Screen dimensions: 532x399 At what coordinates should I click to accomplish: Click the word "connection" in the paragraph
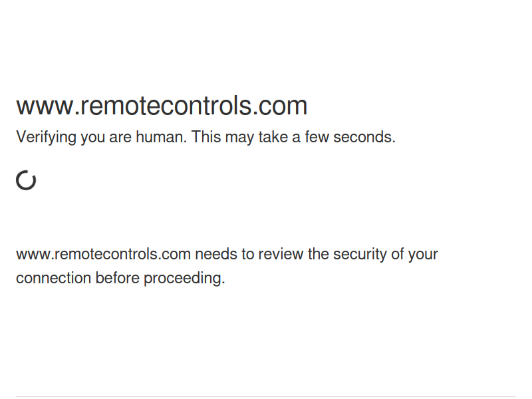click(53, 278)
